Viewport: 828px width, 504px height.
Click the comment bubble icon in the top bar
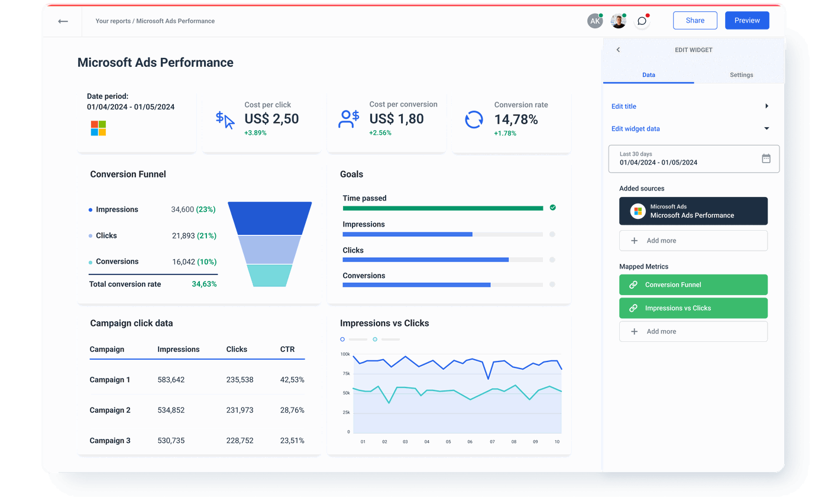642,20
